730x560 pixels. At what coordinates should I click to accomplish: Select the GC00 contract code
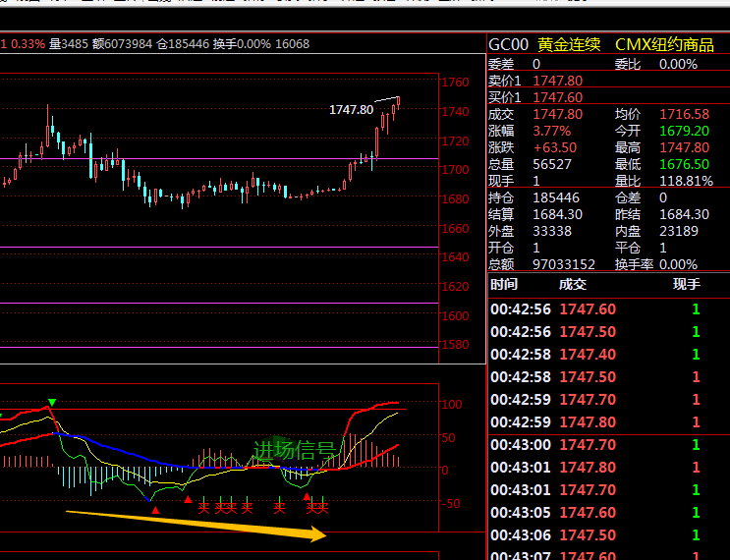(x=509, y=45)
